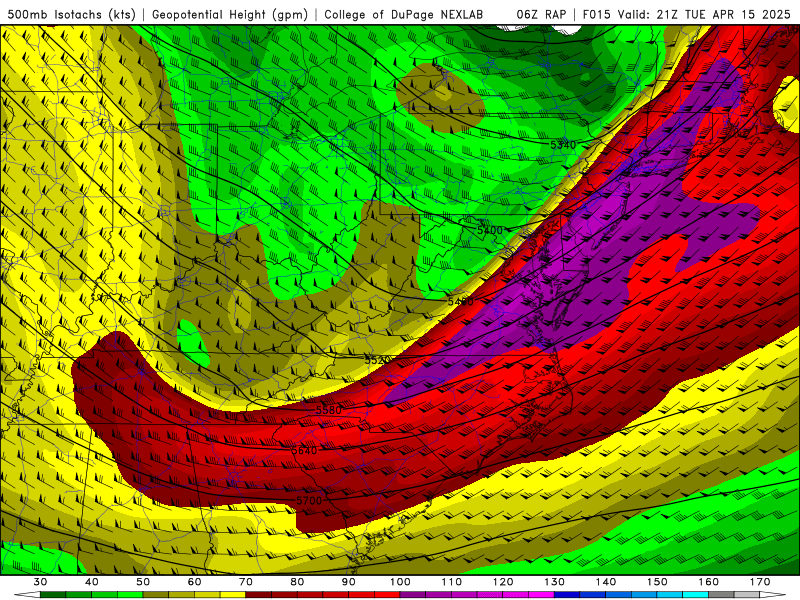This screenshot has height=600, width=800.
Task: Pick the olive swatch starting at 50 kts
Action: click(x=156, y=595)
